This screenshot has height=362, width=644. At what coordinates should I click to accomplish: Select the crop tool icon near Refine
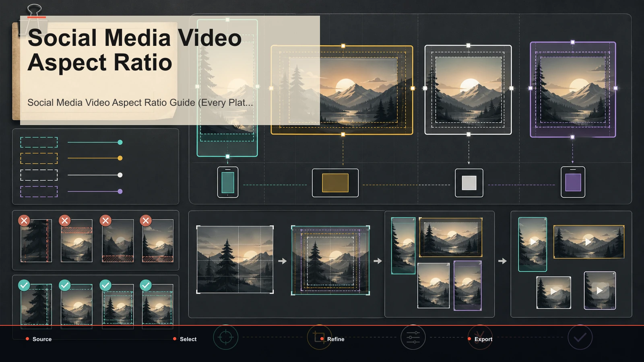[x=319, y=337]
